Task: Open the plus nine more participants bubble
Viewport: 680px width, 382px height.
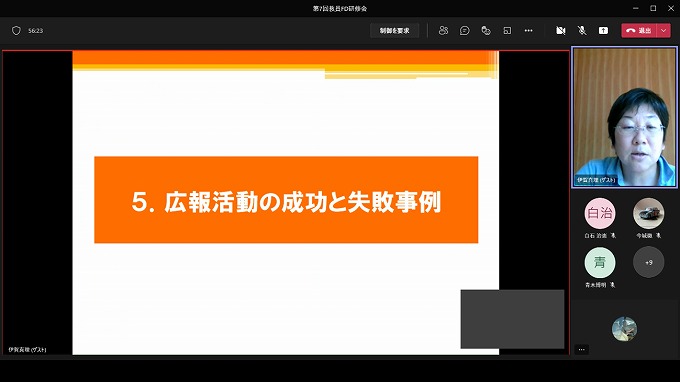Action: coord(648,262)
